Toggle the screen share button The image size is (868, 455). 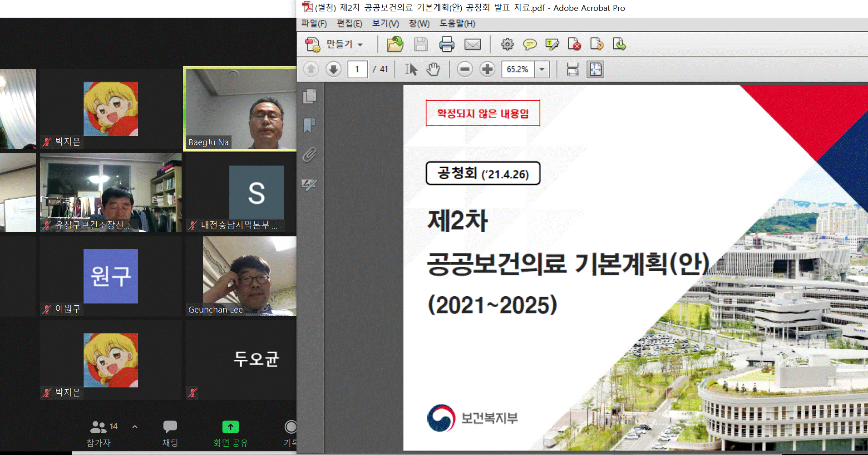click(231, 433)
